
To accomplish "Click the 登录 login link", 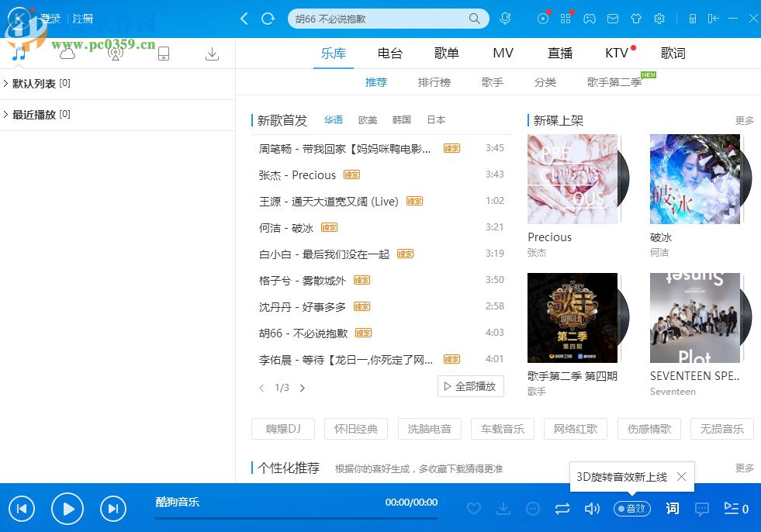I will tap(50, 19).
